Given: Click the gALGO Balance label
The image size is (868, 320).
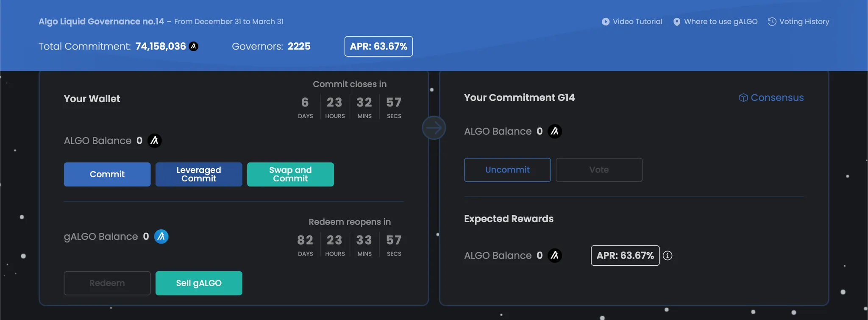Looking at the screenshot, I should coord(101,237).
